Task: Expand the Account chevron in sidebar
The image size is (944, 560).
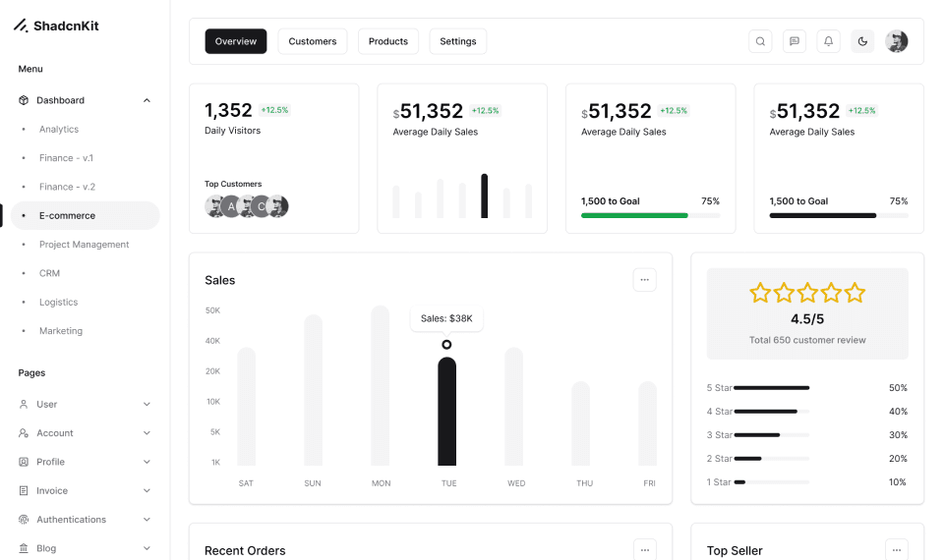Action: [147, 433]
